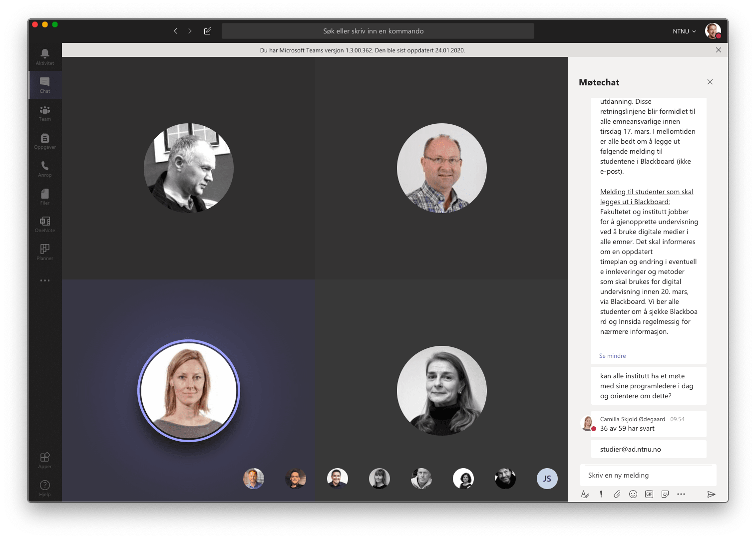Show more apps via sidebar ellipsis

click(x=45, y=280)
